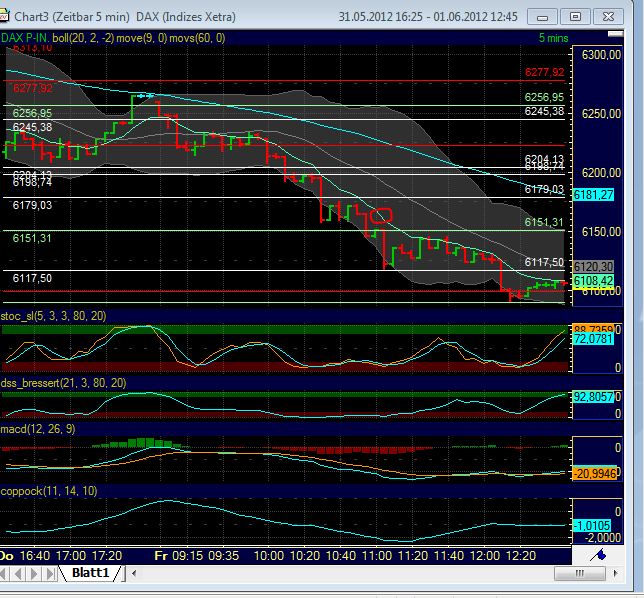Click the 12:20 time axis label

pyautogui.click(x=520, y=556)
